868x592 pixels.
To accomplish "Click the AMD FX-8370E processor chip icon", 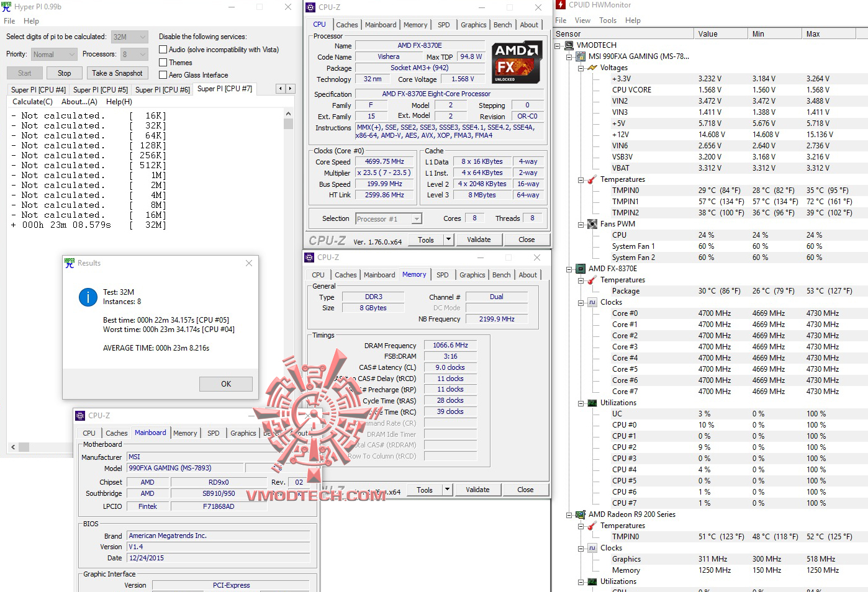I will click(x=581, y=269).
